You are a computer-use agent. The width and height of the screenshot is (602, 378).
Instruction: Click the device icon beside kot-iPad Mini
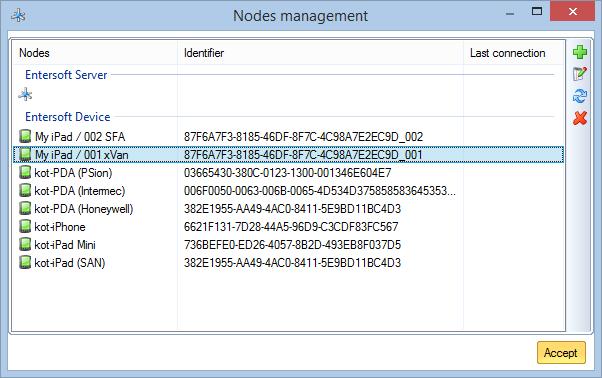coord(25,244)
